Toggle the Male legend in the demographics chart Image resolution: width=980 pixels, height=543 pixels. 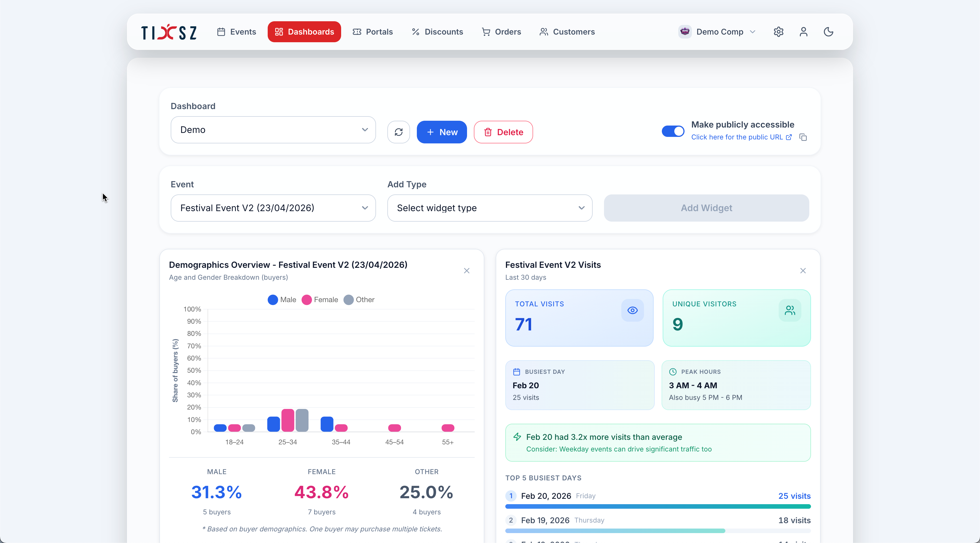click(282, 300)
